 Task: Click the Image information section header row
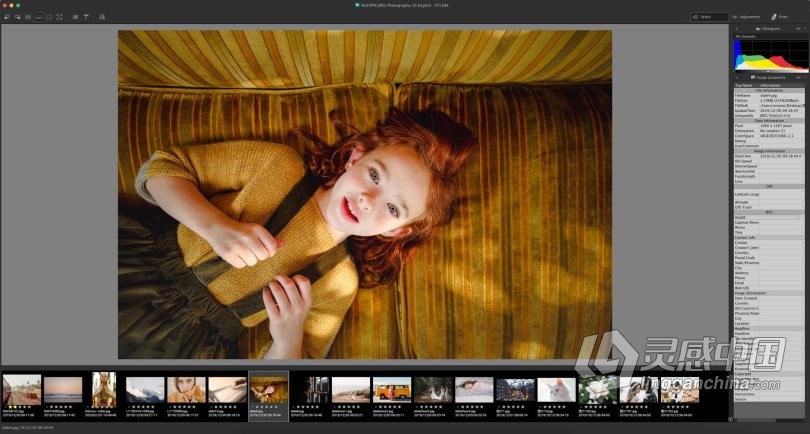[769, 151]
